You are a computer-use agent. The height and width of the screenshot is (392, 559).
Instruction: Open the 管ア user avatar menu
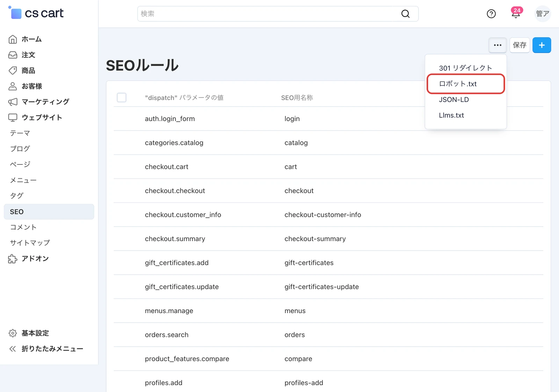tap(543, 14)
